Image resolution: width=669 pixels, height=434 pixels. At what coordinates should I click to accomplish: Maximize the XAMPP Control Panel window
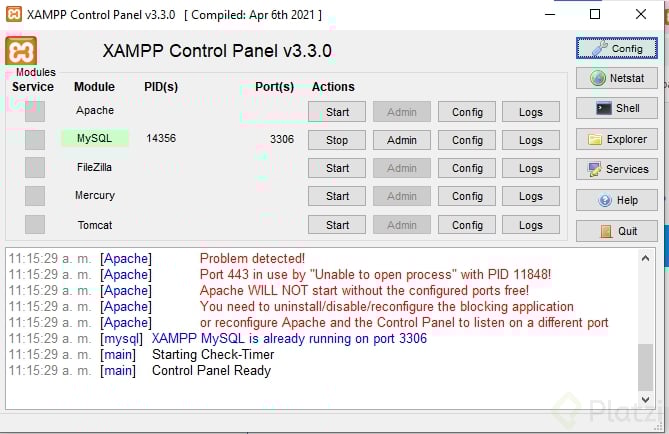(595, 14)
